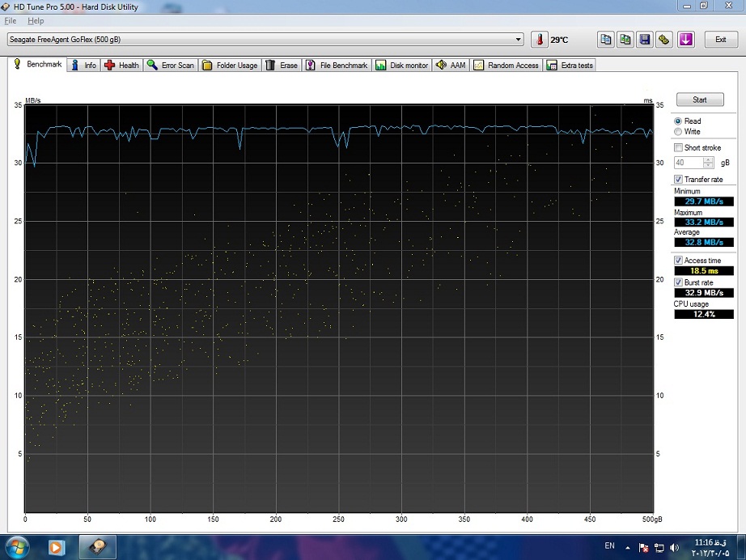The image size is (746, 560).
Task: Copy screenshot to clipboard icon
Action: 625,40
